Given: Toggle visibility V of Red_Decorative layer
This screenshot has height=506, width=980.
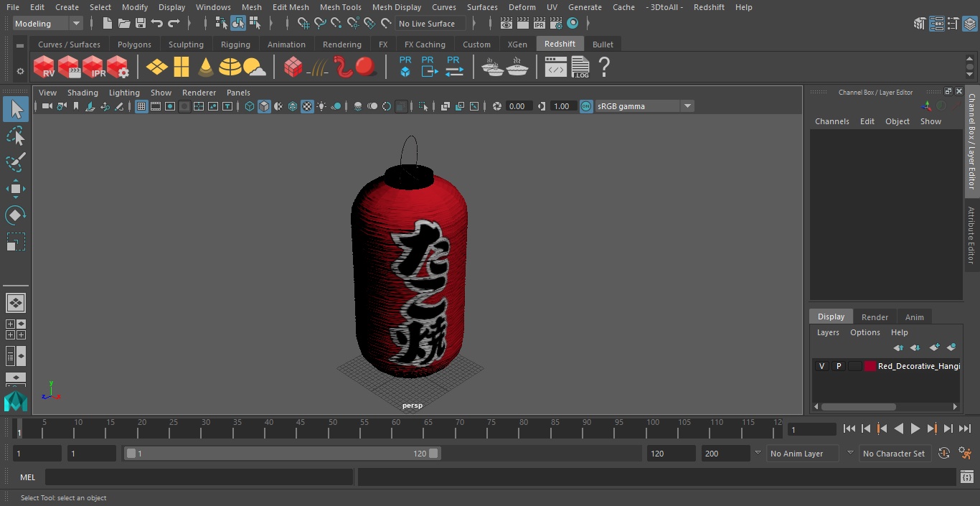Looking at the screenshot, I should tap(821, 366).
